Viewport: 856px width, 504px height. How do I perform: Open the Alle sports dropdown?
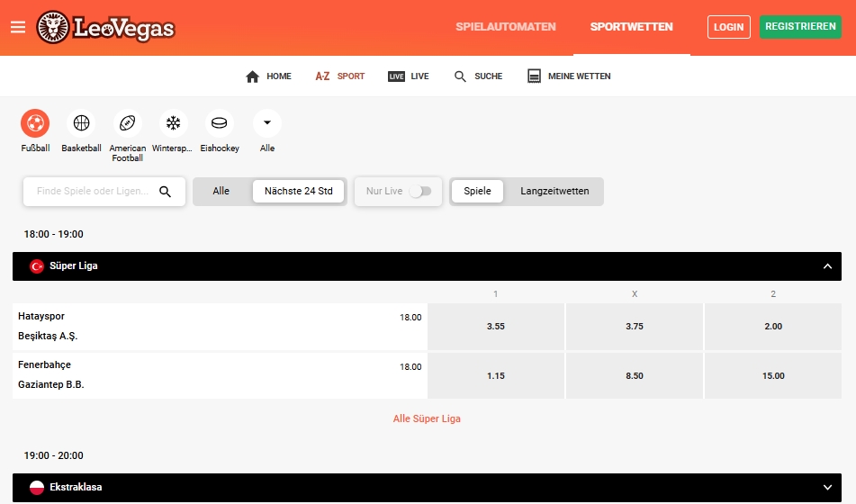267,123
